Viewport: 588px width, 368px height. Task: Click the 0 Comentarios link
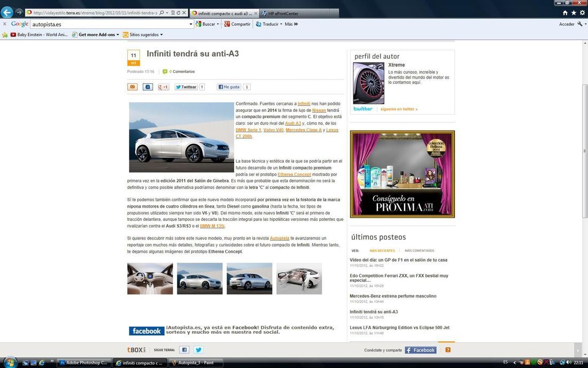182,72
